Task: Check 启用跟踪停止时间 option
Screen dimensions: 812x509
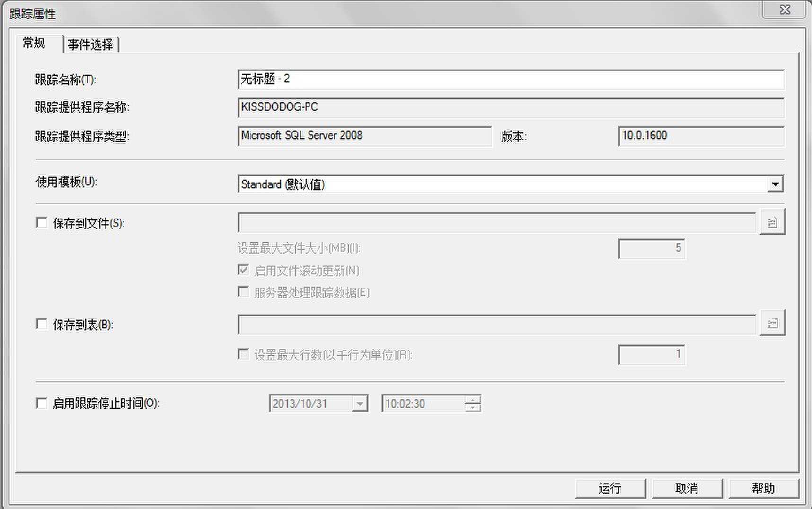Action: click(x=41, y=403)
